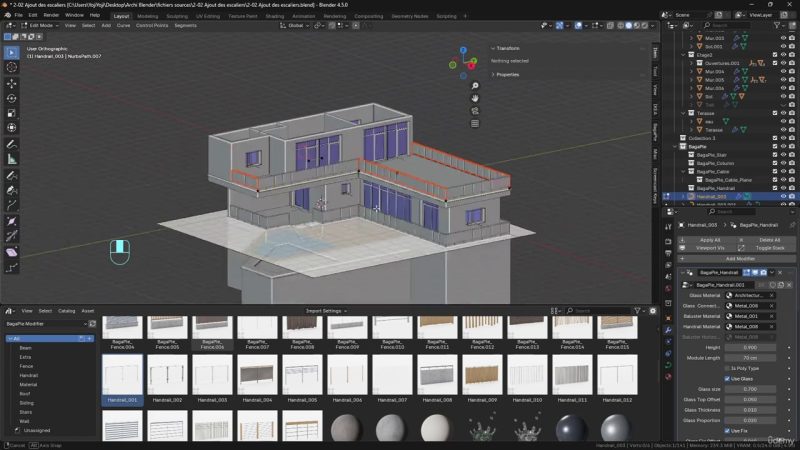Hide Handrail_003 using its eye icon
800x450 pixels.
tap(783, 196)
